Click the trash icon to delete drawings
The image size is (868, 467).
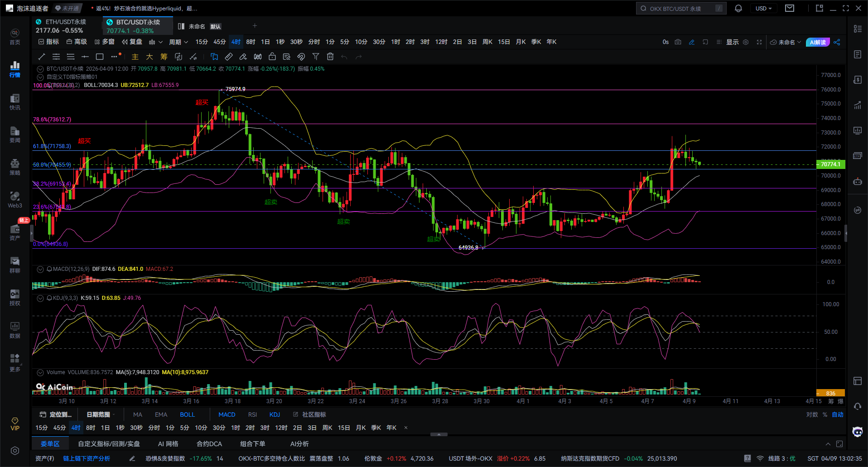[330, 57]
